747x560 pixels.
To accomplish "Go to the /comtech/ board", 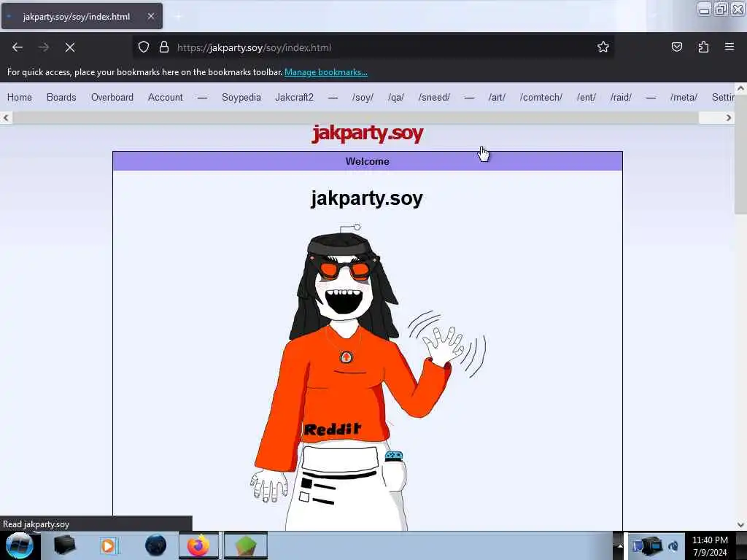I will (541, 98).
